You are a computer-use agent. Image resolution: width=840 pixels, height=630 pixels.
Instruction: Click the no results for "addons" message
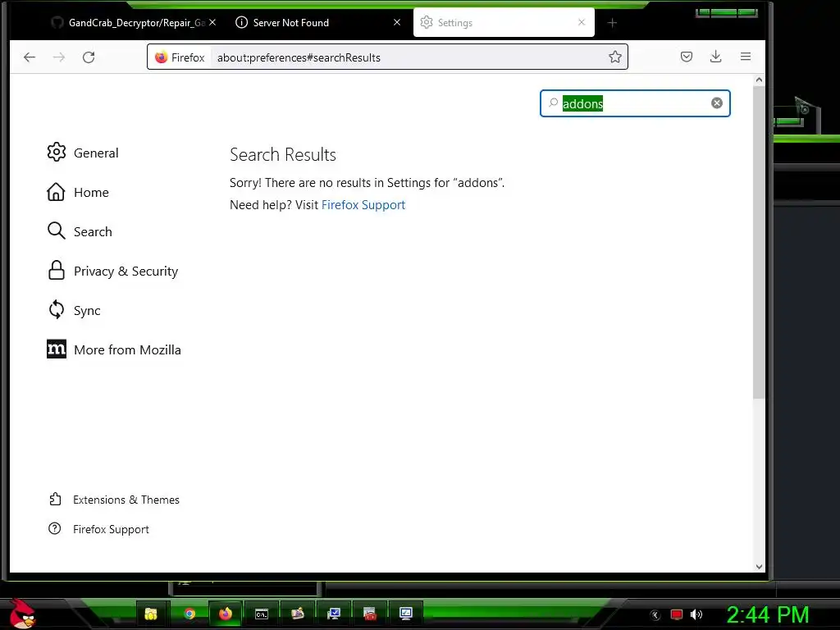coord(367,183)
